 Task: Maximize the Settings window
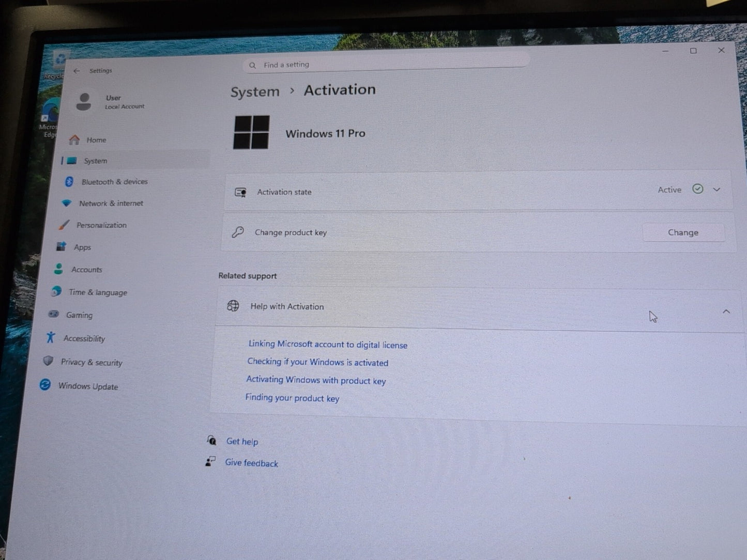coord(693,51)
